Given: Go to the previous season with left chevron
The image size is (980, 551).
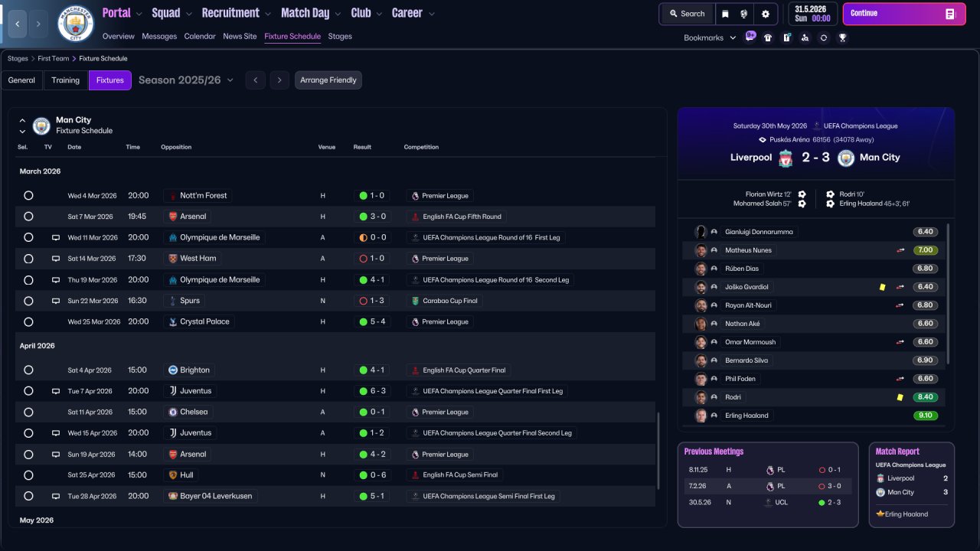Looking at the screenshot, I should coord(256,80).
